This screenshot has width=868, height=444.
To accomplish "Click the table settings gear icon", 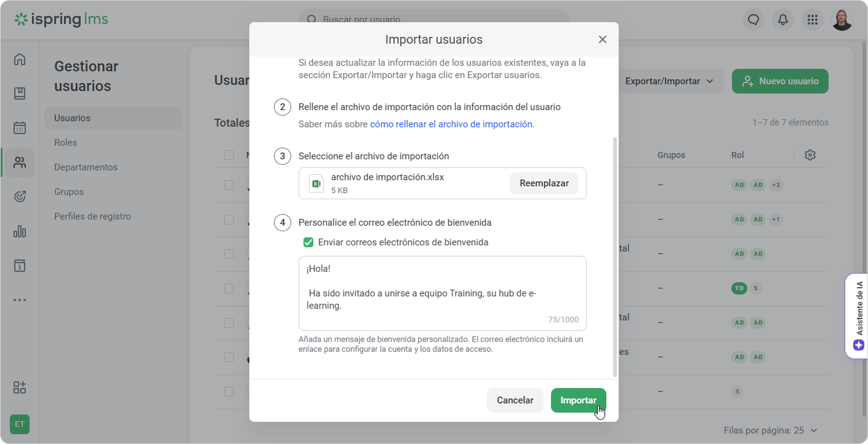I will coord(810,155).
